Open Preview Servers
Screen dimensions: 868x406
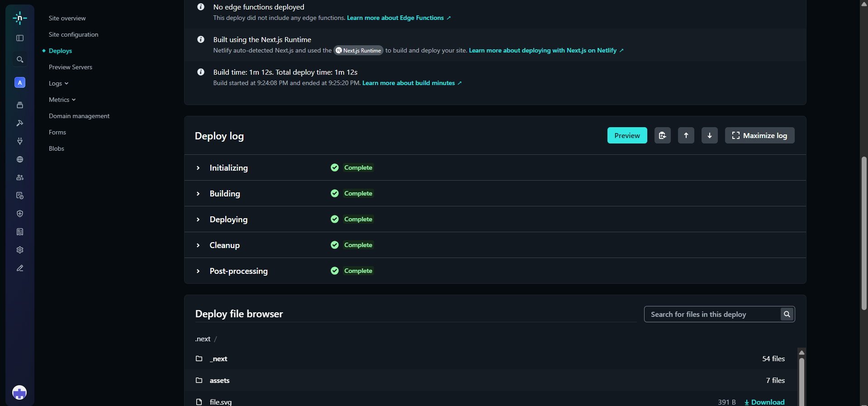[71, 67]
